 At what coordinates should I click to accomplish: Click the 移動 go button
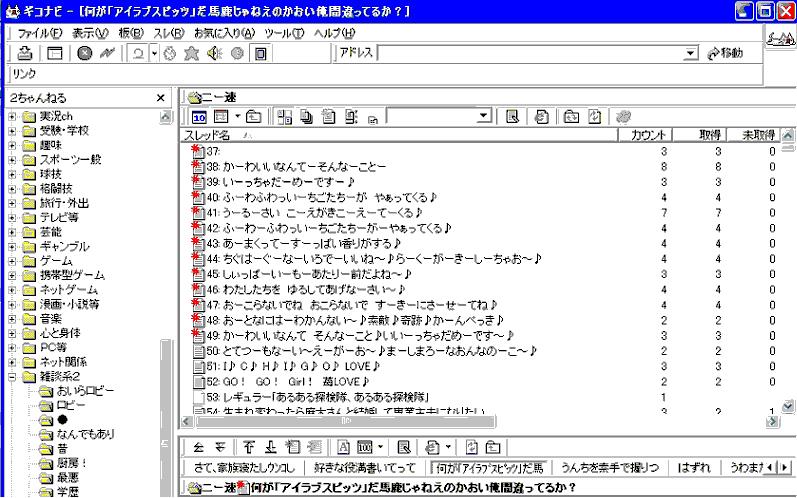coord(726,53)
